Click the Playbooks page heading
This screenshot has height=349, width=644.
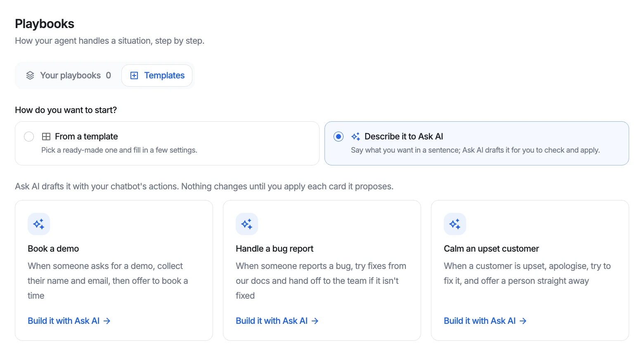tap(45, 24)
